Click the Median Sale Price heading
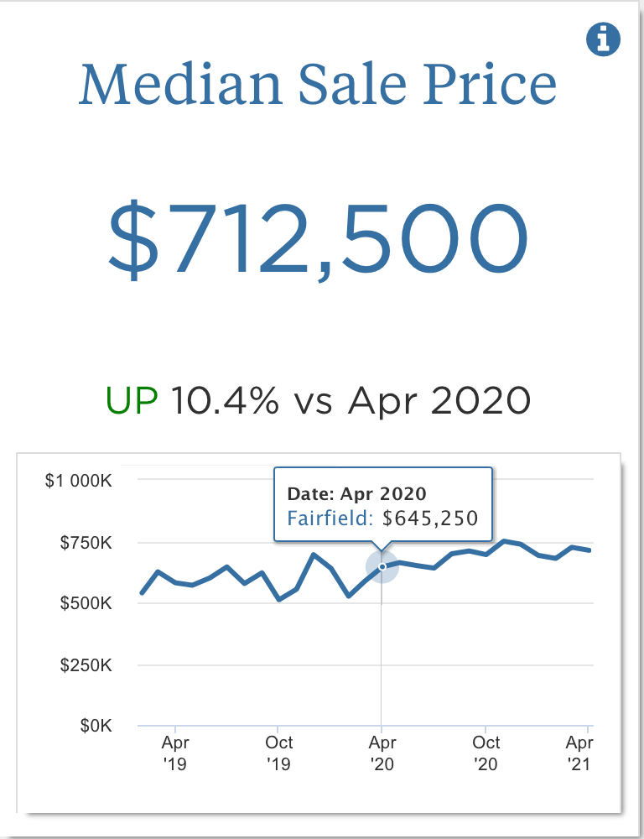644x839 pixels. click(318, 86)
